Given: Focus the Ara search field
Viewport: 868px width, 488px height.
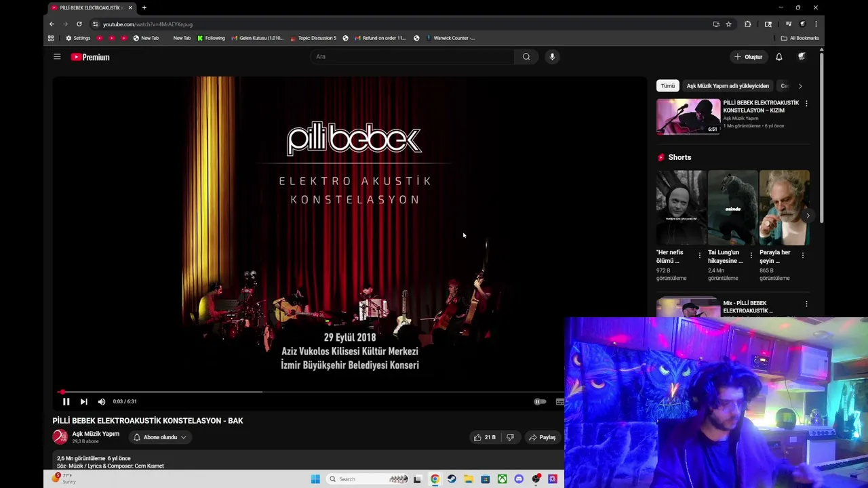Looking at the screenshot, I should 412,57.
